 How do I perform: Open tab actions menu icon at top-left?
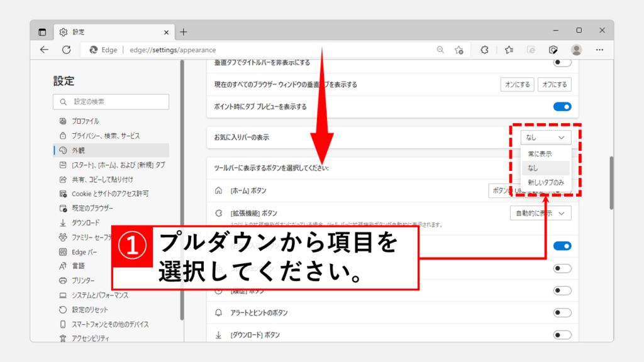click(42, 31)
